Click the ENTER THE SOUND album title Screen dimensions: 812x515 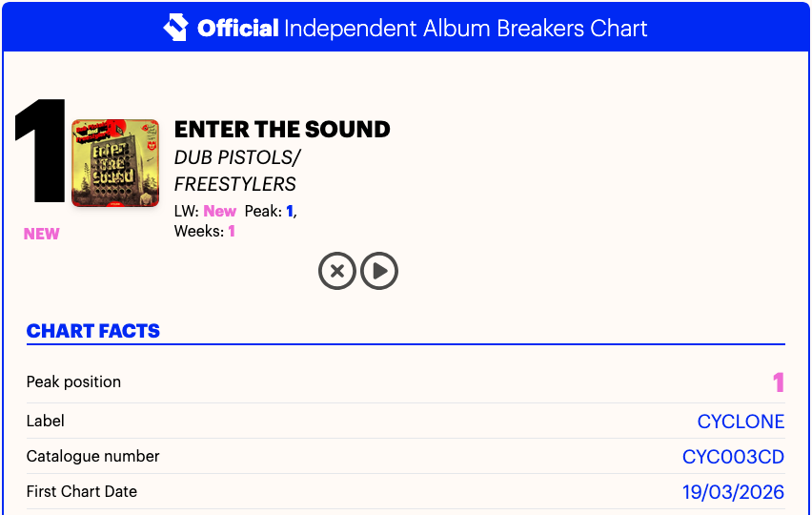point(282,130)
